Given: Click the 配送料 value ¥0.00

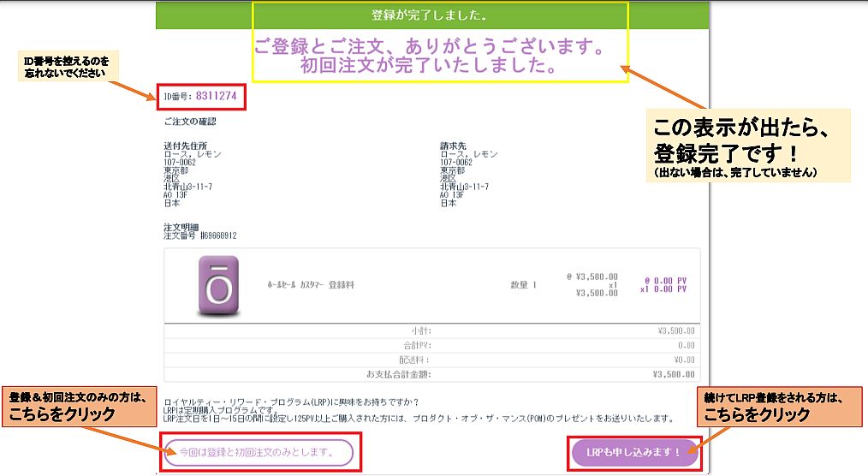Looking at the screenshot, I should [x=684, y=360].
